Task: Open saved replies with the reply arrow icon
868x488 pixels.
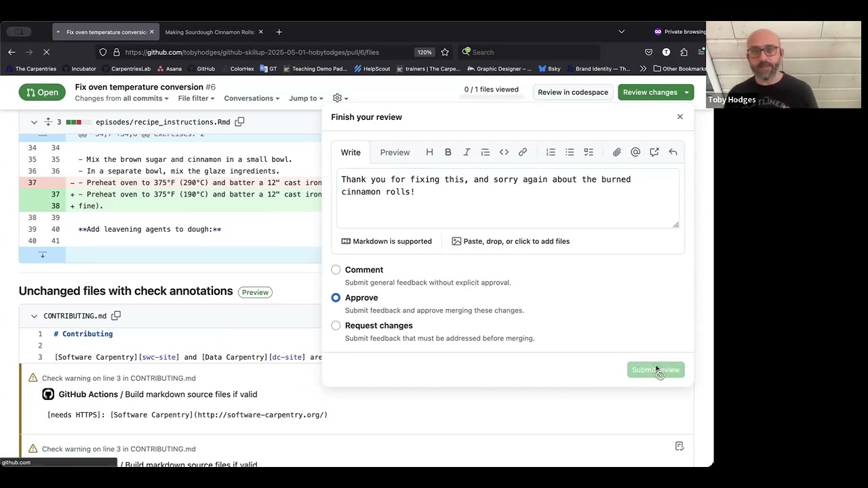Action: pyautogui.click(x=673, y=152)
